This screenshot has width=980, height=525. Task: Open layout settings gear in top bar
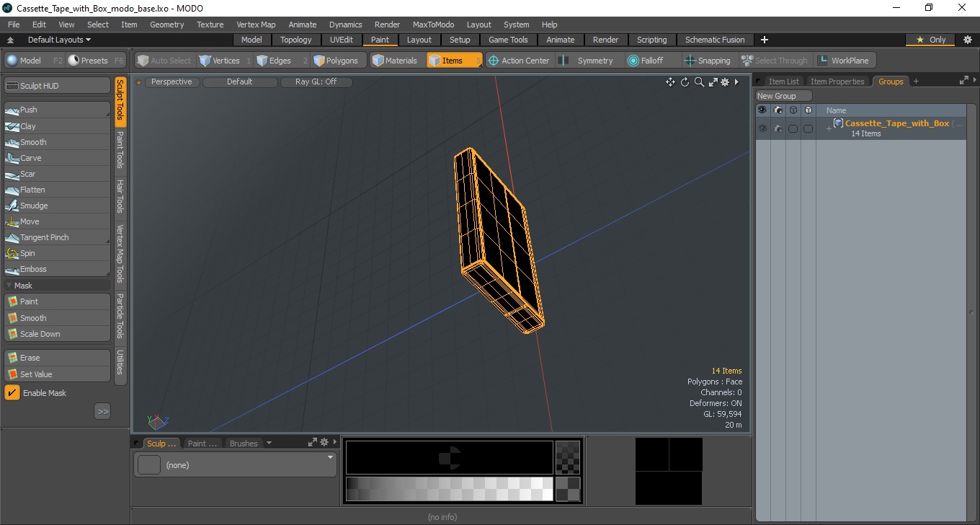click(x=967, y=40)
